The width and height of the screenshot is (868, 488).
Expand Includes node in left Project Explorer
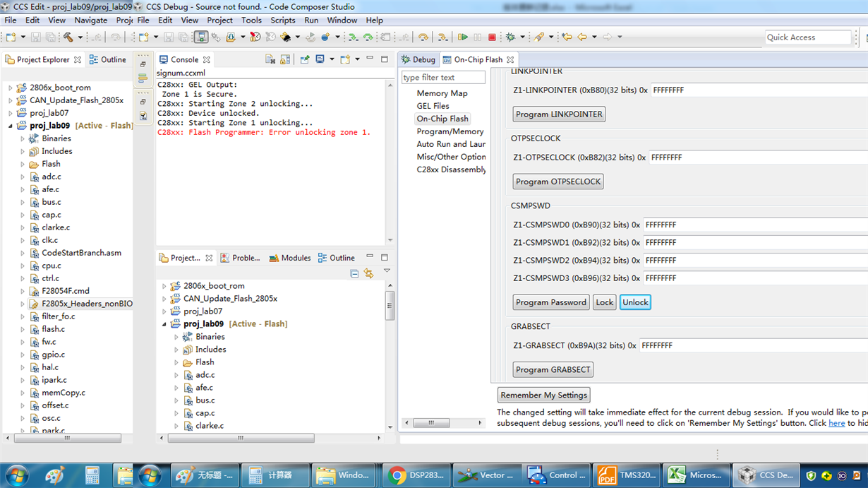[x=23, y=152]
